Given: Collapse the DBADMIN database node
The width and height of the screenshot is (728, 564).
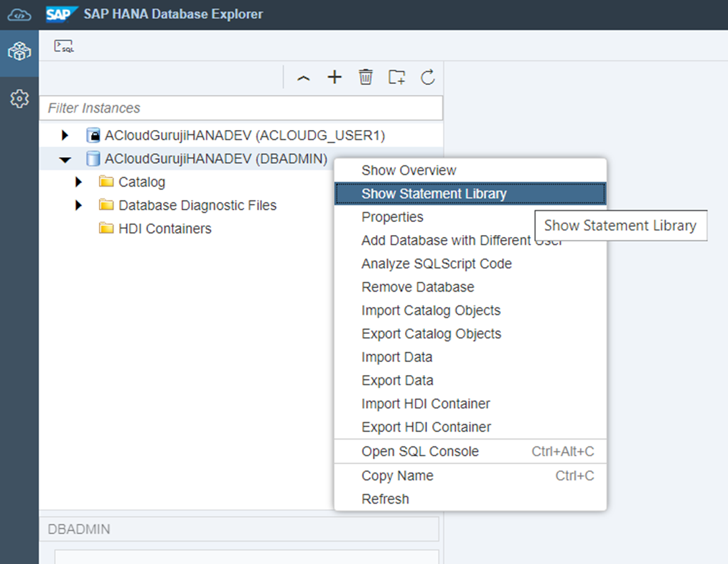Looking at the screenshot, I should pos(65,159).
